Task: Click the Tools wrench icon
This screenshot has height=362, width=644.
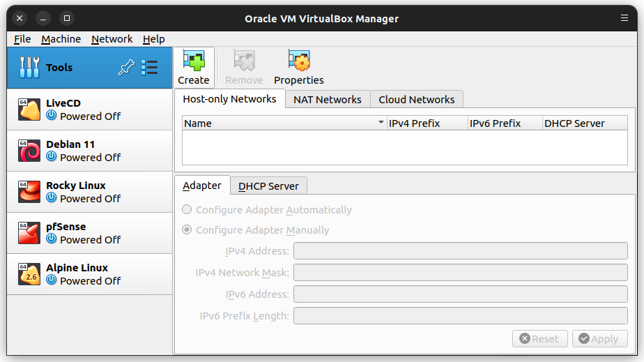Action: 29,68
